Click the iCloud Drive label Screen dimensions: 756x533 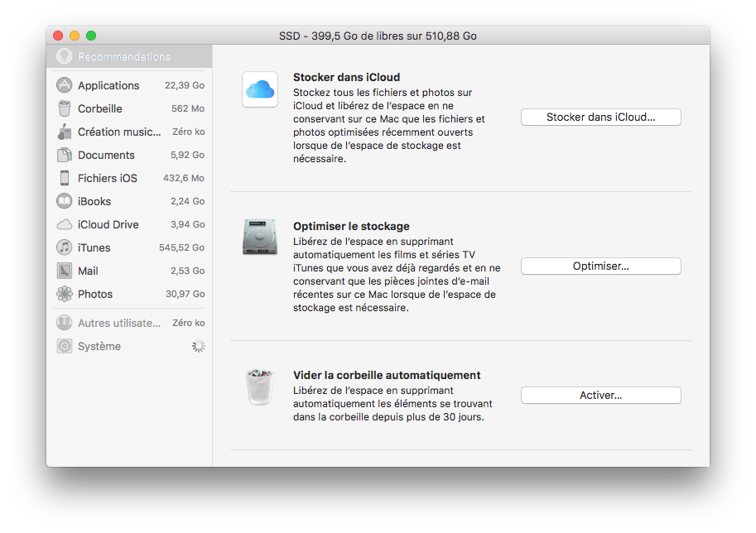(108, 224)
